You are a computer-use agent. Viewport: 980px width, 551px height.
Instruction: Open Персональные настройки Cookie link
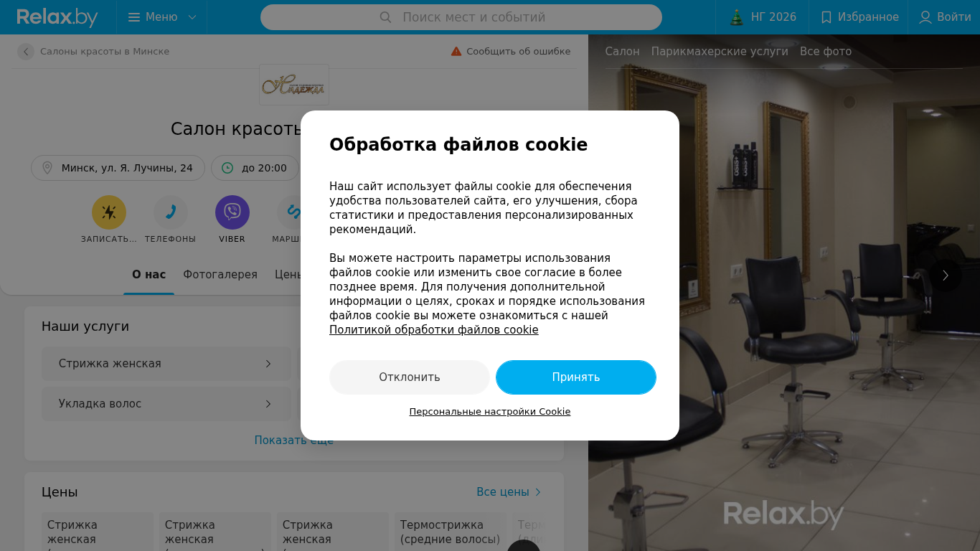(x=490, y=412)
